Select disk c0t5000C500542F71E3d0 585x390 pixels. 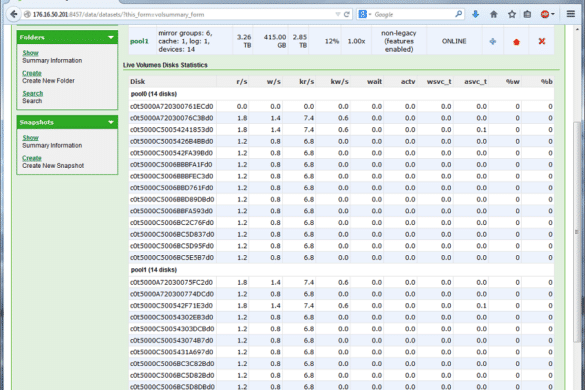click(172, 305)
